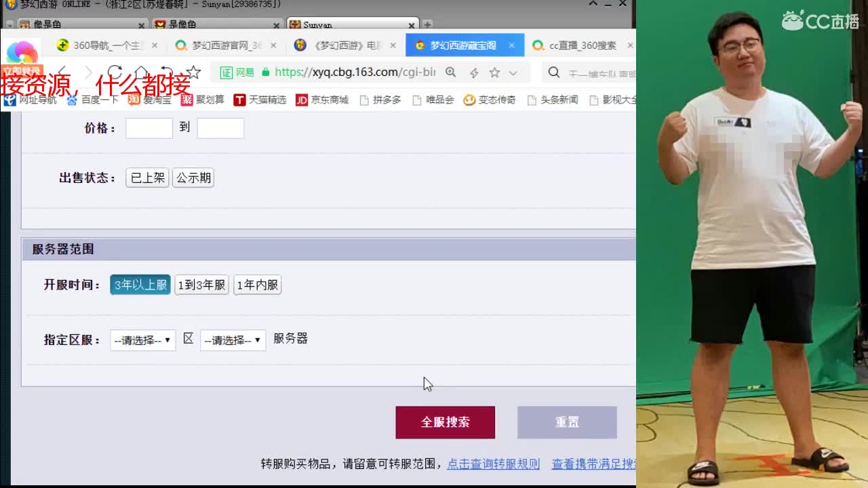Close the 梦幻西游藏宝阁 tab
This screenshot has width=868, height=488.
point(511,45)
